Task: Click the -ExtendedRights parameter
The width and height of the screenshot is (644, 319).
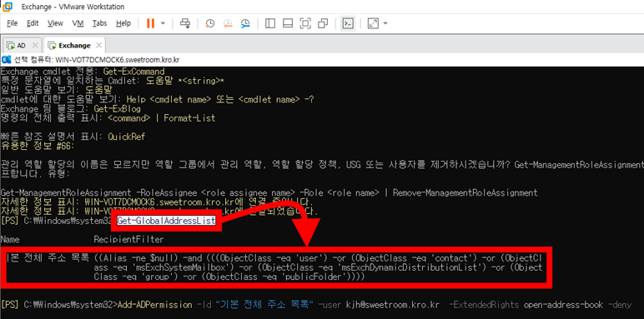Action: click(484, 305)
